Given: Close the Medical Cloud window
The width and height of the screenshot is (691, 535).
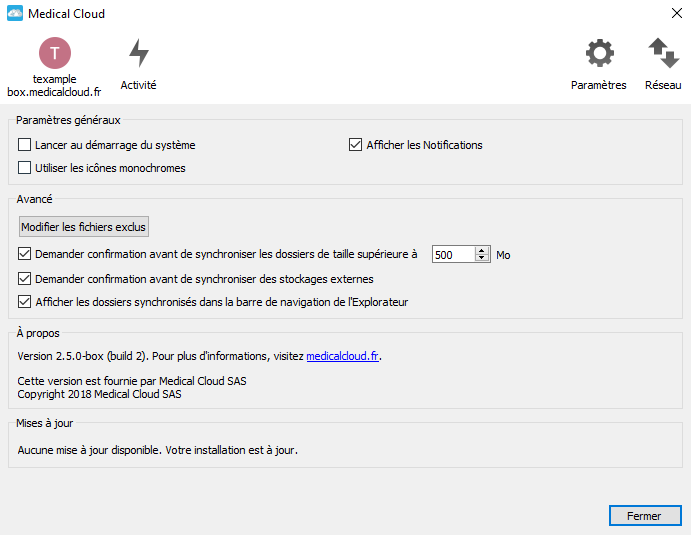Looking at the screenshot, I should pos(677,13).
